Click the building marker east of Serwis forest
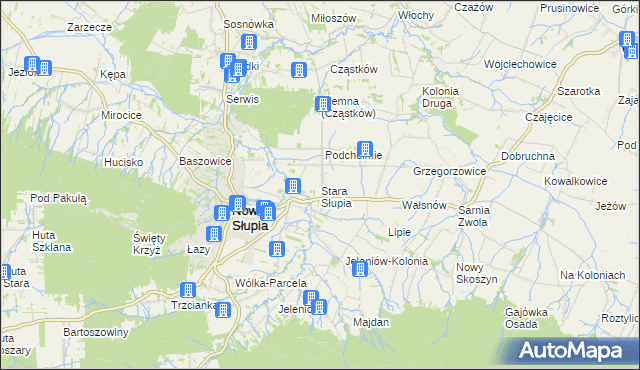This screenshot has height=370, width=640. [x=299, y=70]
